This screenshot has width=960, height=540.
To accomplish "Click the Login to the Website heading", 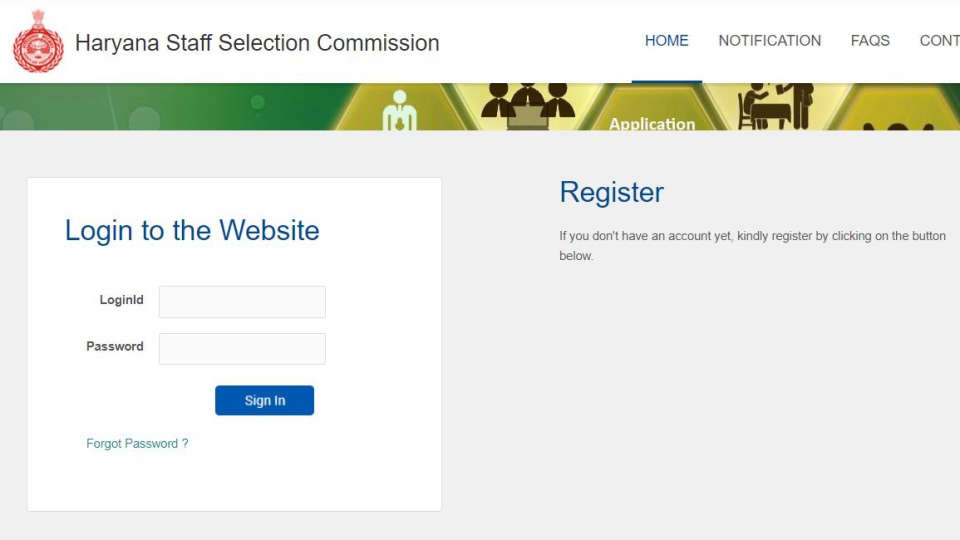I will click(192, 230).
